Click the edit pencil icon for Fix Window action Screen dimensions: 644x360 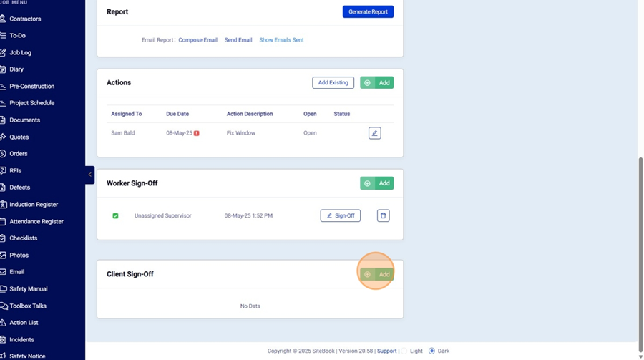coord(374,133)
